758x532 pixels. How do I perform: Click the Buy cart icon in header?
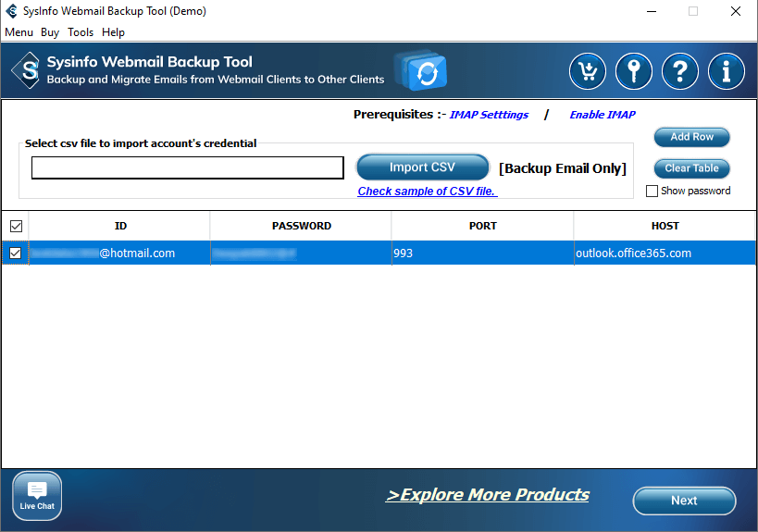[588, 71]
